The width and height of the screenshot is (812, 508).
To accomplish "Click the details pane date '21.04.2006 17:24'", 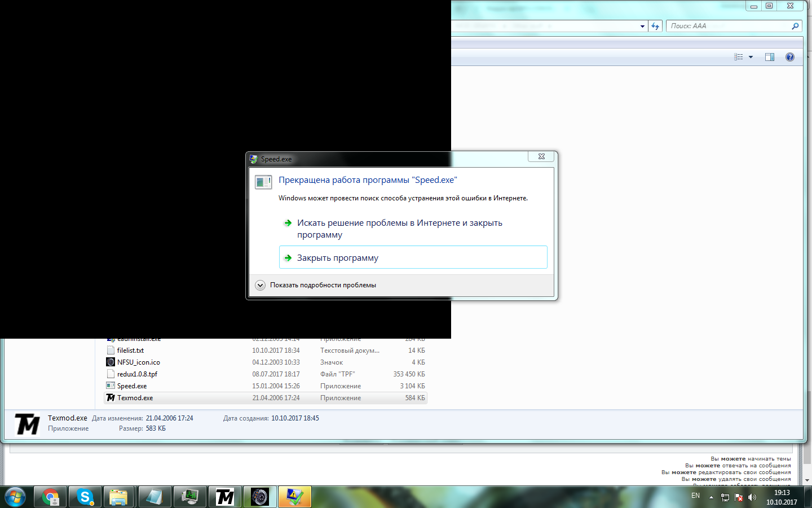I will [x=169, y=418].
